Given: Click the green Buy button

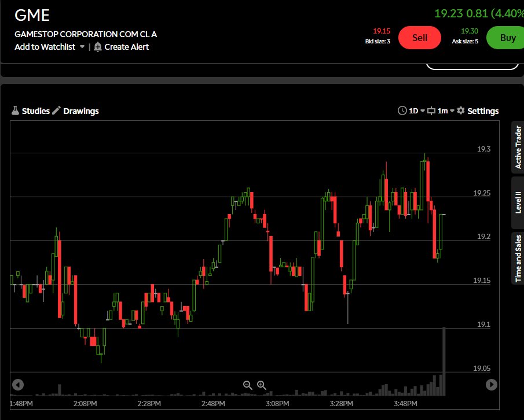Looking at the screenshot, I should (x=506, y=38).
